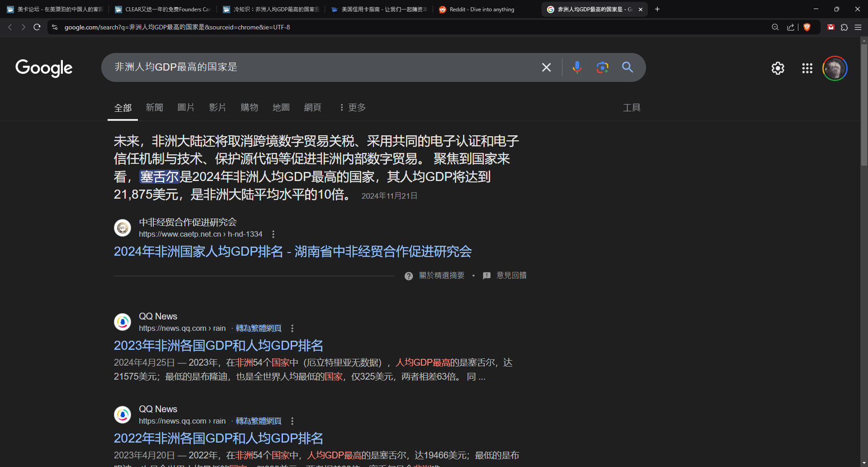
Task: Open the Google account profile picture
Action: pyautogui.click(x=834, y=68)
